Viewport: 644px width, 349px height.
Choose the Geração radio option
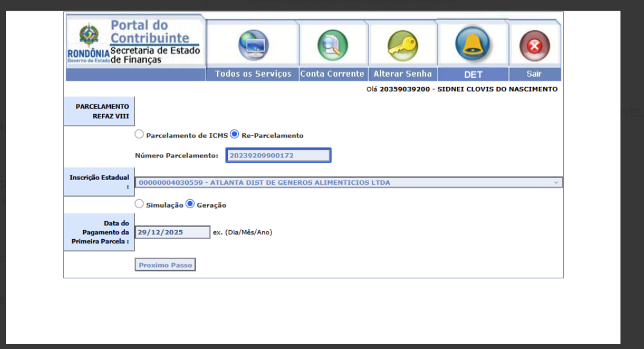[190, 204]
